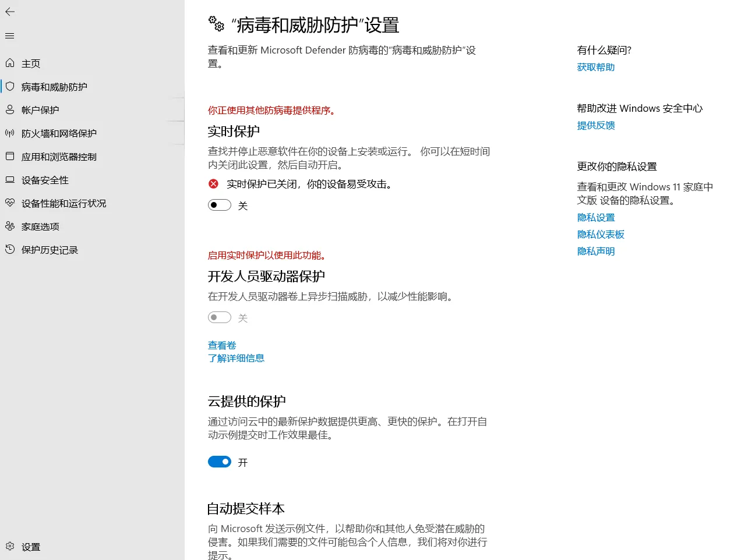Click the 查看卷 view volumes link

pos(221,345)
